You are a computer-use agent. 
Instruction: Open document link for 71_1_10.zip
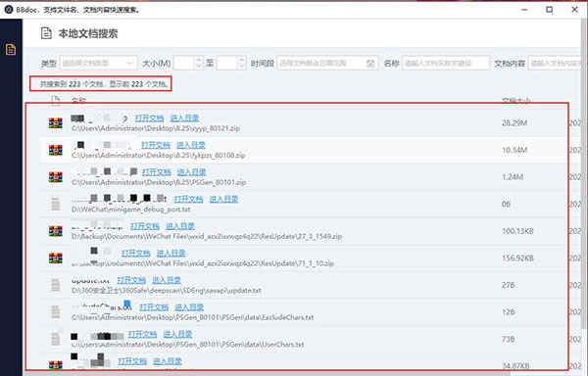click(136, 254)
